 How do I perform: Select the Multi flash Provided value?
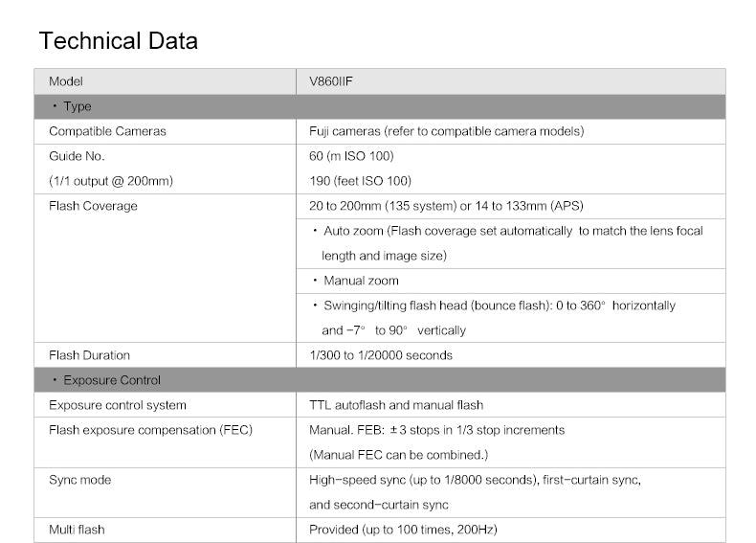403,530
